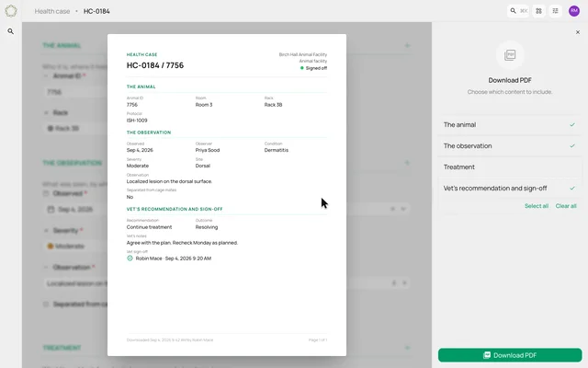588x368 pixels.
Task: Click the 'Moderate' severity value in preview
Action: pos(138,166)
